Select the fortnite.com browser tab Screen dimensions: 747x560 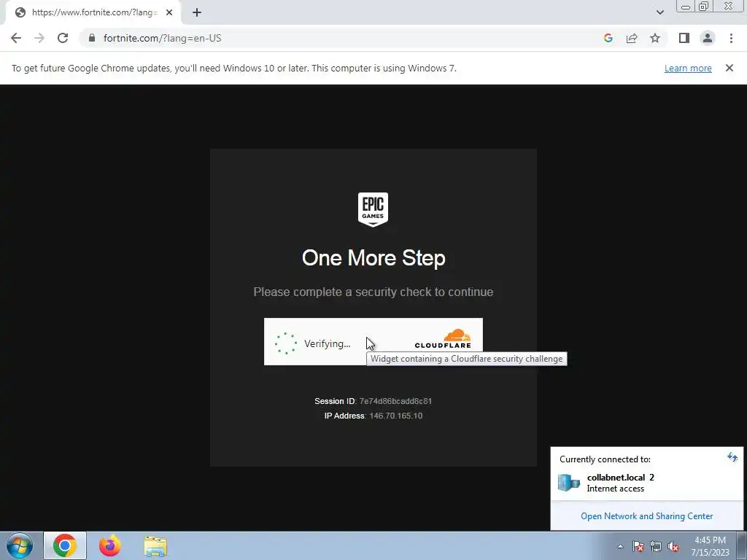point(93,12)
